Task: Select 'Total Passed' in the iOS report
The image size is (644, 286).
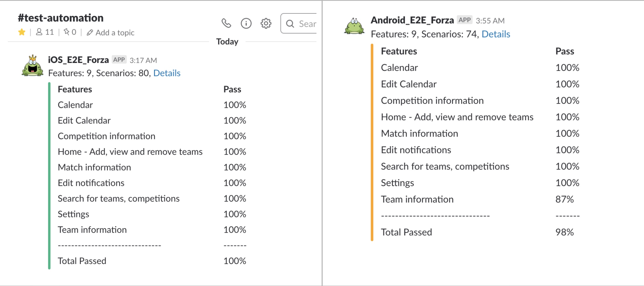Action: pyautogui.click(x=82, y=261)
